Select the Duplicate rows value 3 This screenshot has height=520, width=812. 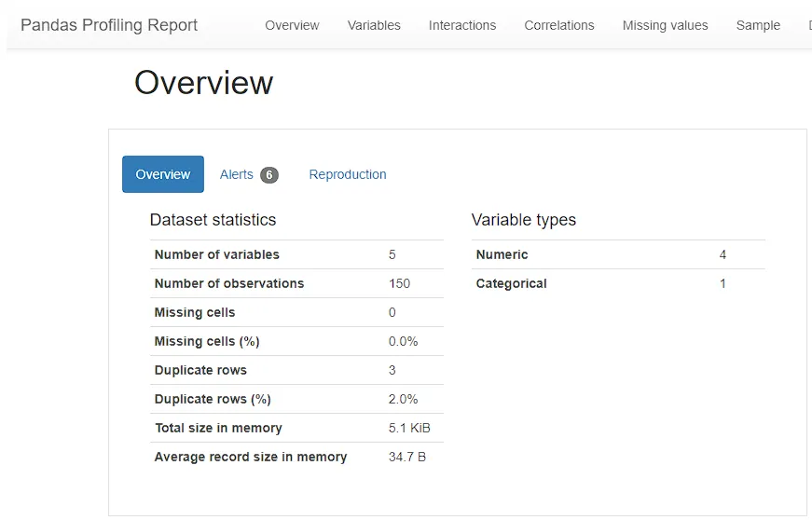[x=392, y=371]
